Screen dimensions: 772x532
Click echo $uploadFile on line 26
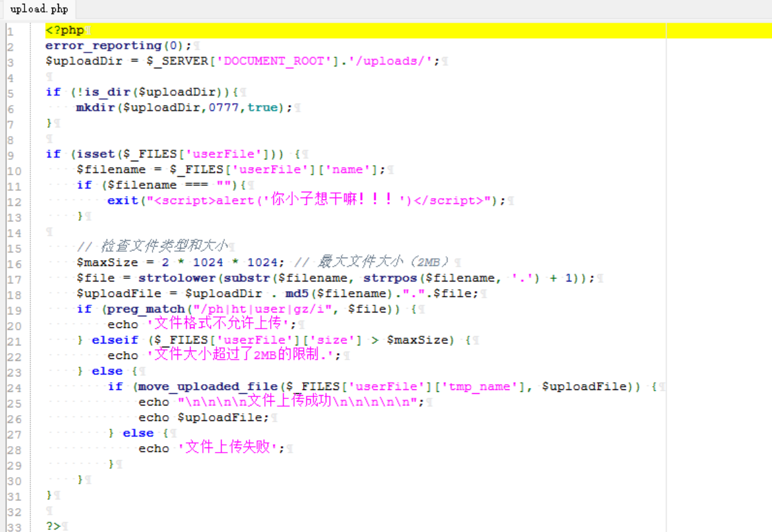[x=204, y=417]
